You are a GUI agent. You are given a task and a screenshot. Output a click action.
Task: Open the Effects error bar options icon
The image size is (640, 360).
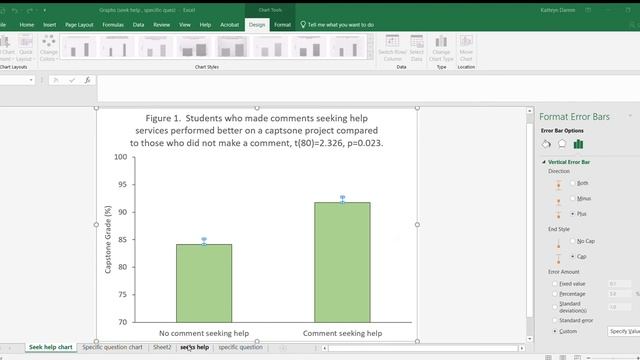pyautogui.click(x=562, y=144)
